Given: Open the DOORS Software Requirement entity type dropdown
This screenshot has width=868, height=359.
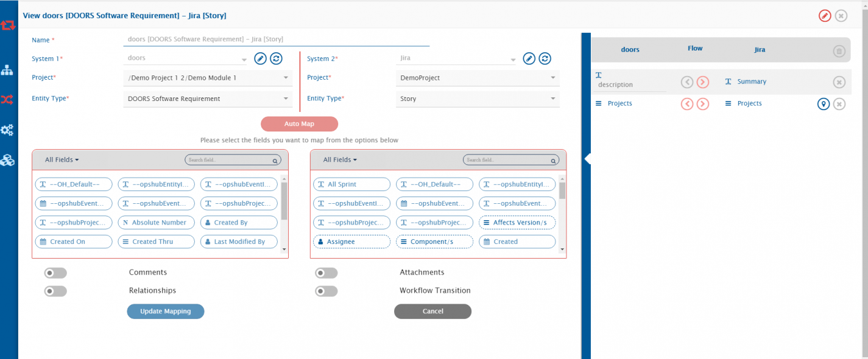Looking at the screenshot, I should [207, 99].
